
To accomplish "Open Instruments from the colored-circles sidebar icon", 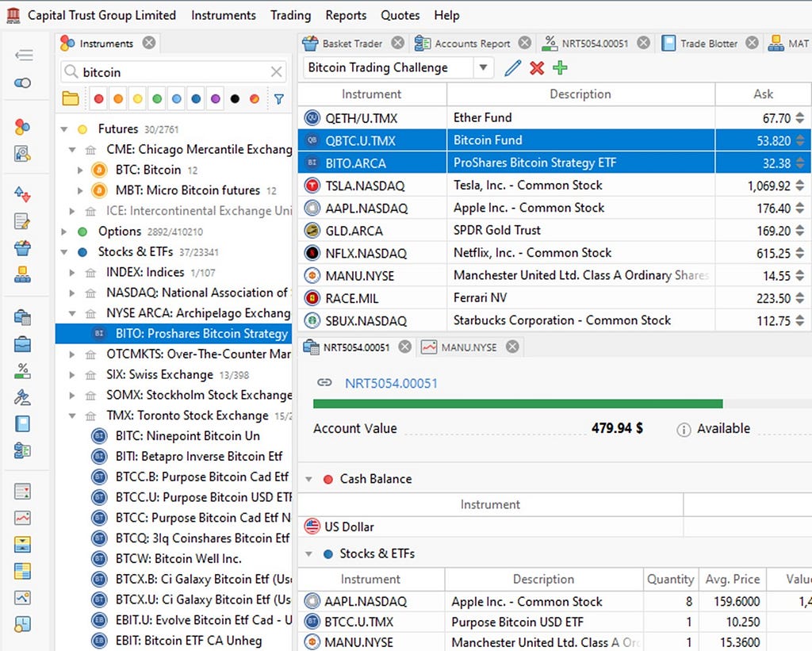I will 22,127.
